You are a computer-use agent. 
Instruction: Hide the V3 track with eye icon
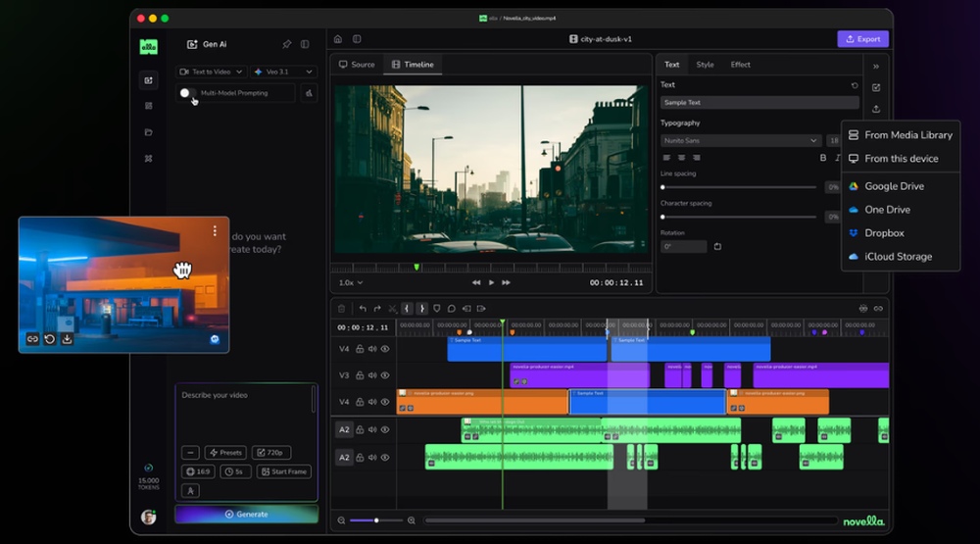(x=385, y=375)
